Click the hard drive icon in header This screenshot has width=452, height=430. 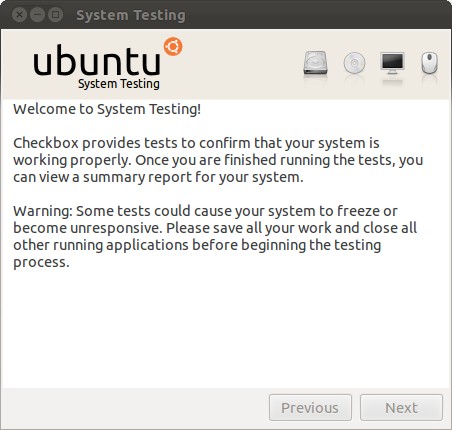315,63
